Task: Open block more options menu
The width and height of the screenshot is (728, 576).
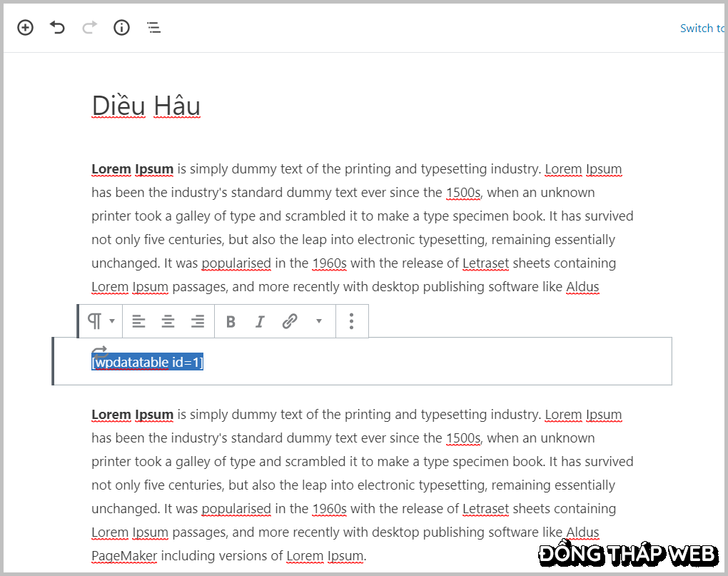Action: click(351, 321)
